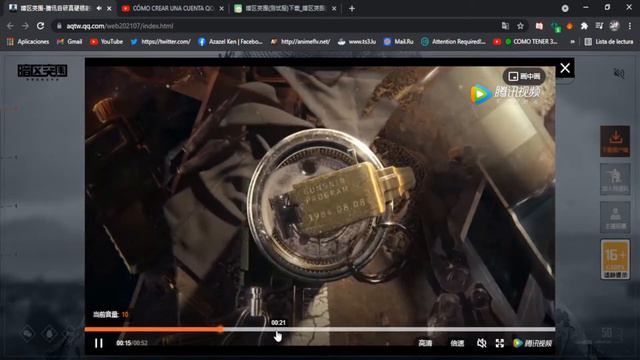Reload the current page

pyautogui.click(x=40, y=26)
